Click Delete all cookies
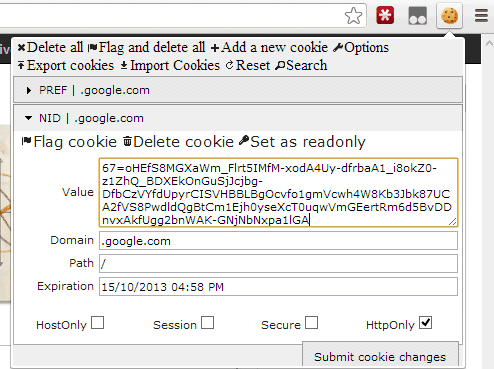494x369 pixels. coord(50,47)
